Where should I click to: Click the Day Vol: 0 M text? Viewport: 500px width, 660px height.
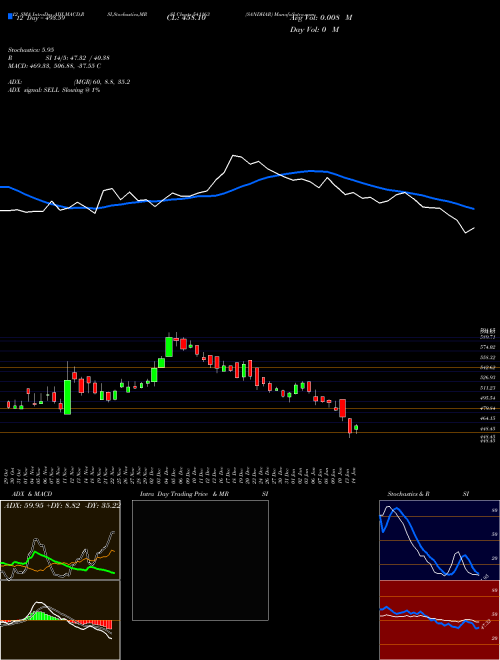(x=314, y=29)
